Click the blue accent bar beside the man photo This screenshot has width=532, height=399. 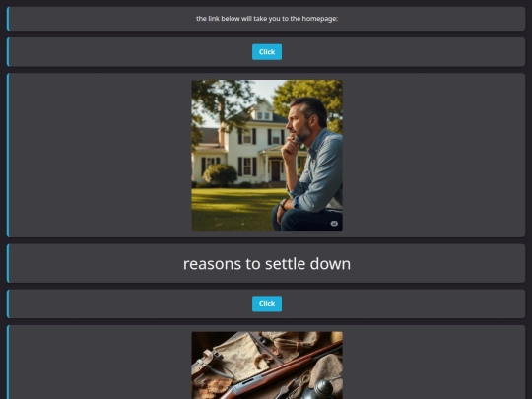pos(8,155)
